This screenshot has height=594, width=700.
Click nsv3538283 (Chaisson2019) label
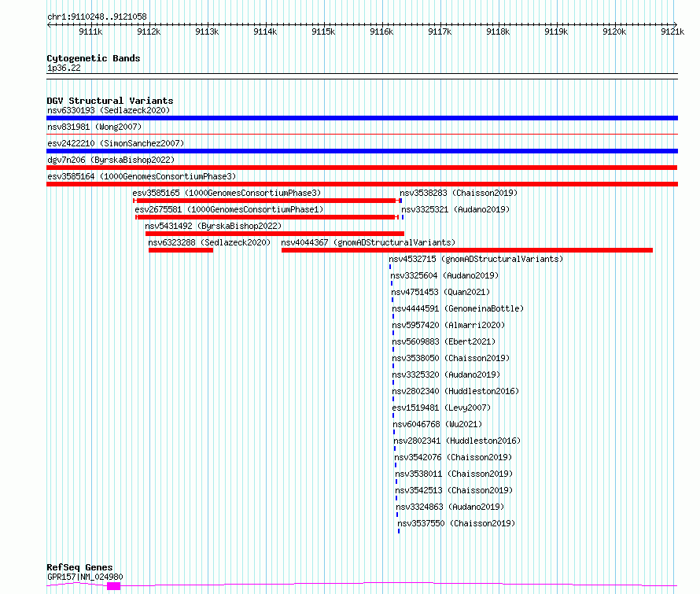[x=459, y=193]
